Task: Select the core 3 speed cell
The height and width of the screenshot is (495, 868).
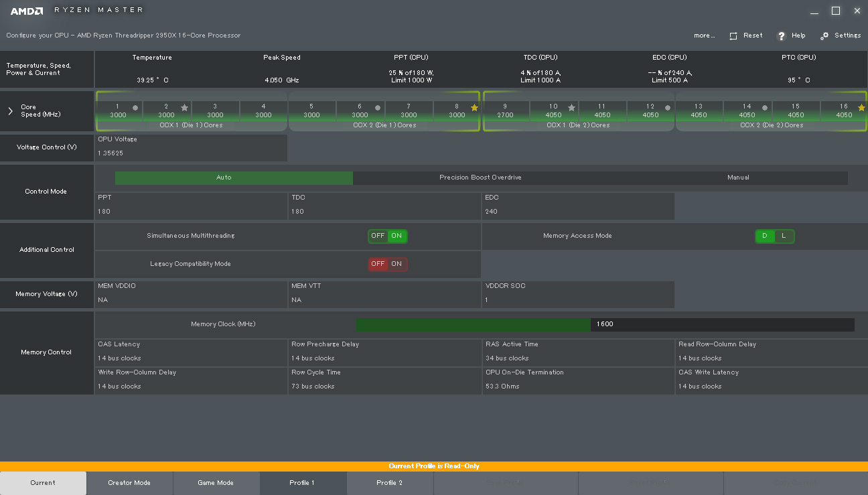Action: click(x=215, y=111)
